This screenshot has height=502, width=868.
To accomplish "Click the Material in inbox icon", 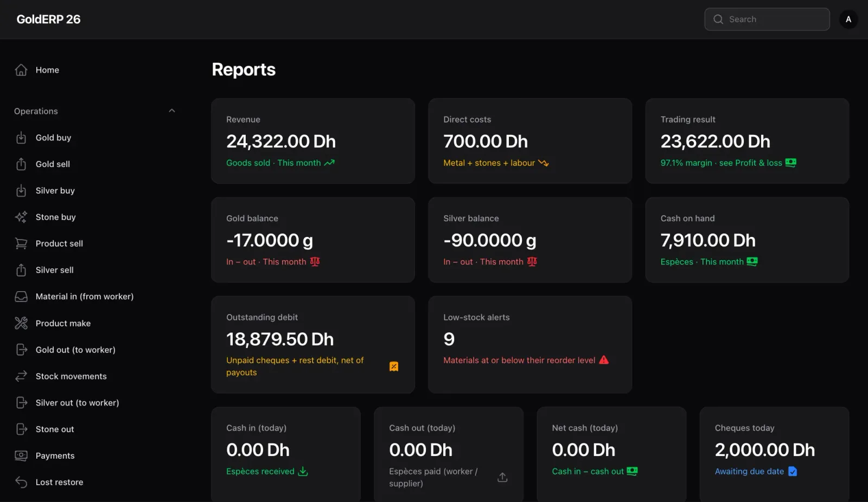I will click(21, 297).
